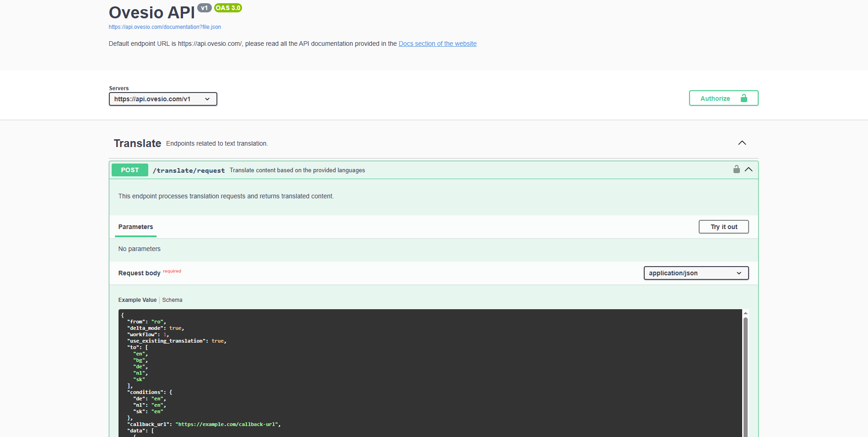The height and width of the screenshot is (437, 868).
Task: Click the Servers label
Action: 119,88
